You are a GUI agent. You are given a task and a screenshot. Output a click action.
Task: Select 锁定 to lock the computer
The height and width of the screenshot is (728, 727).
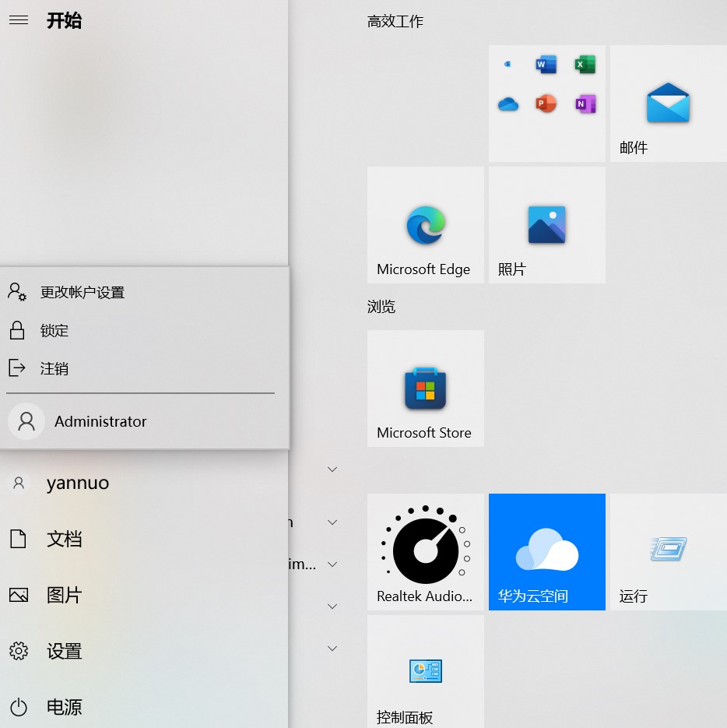(144, 331)
